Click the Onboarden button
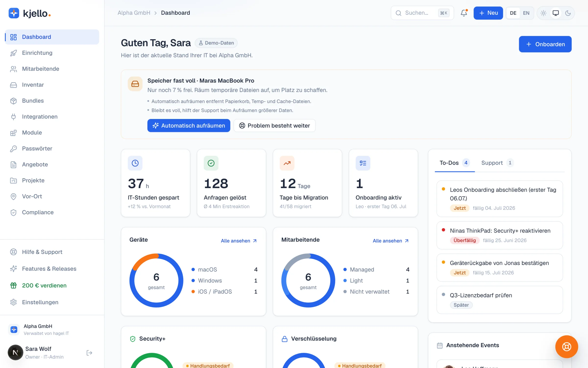Image resolution: width=588 pixels, height=368 pixels. click(x=545, y=44)
